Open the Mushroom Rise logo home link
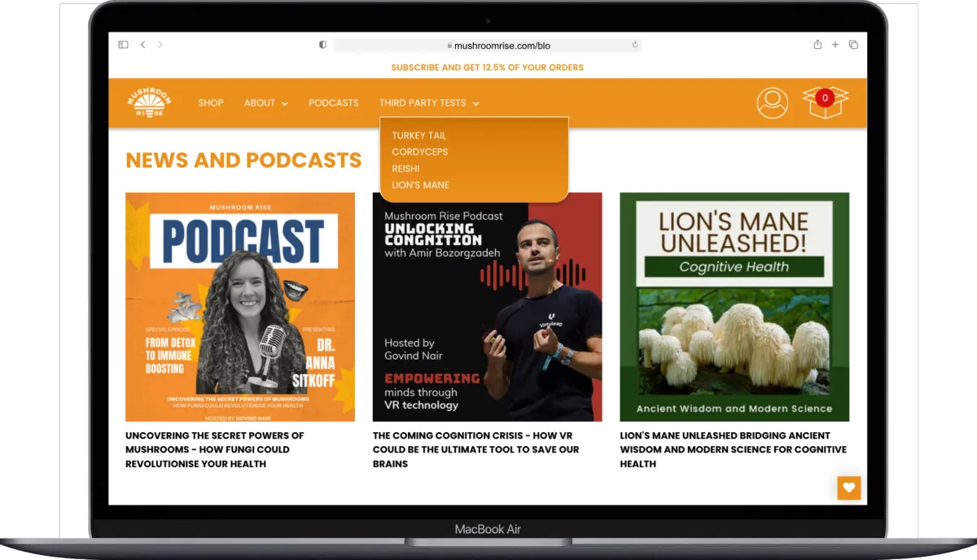 (x=150, y=103)
